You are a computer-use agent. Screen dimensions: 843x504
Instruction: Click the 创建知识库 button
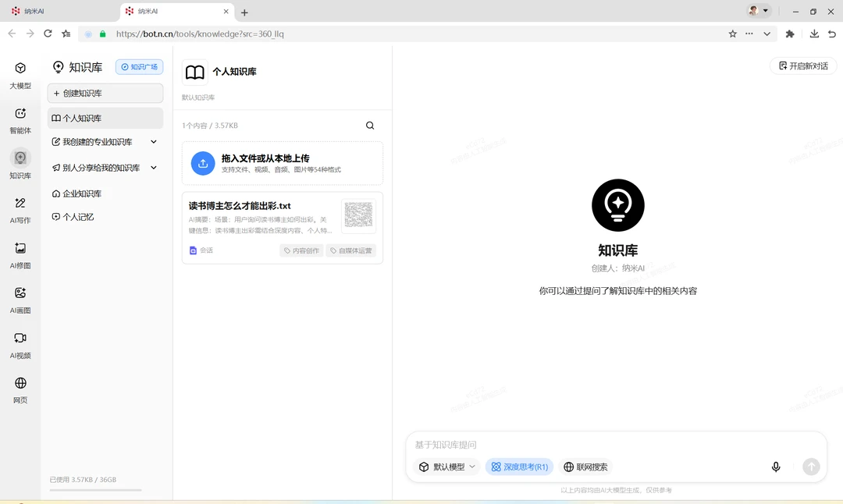105,93
